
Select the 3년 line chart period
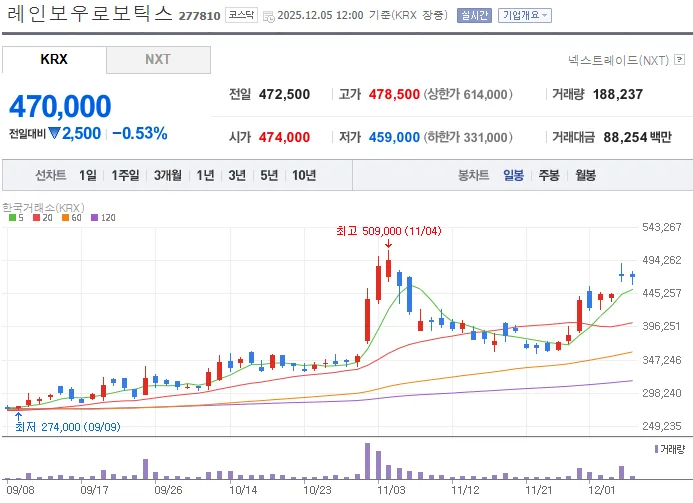pos(237,175)
